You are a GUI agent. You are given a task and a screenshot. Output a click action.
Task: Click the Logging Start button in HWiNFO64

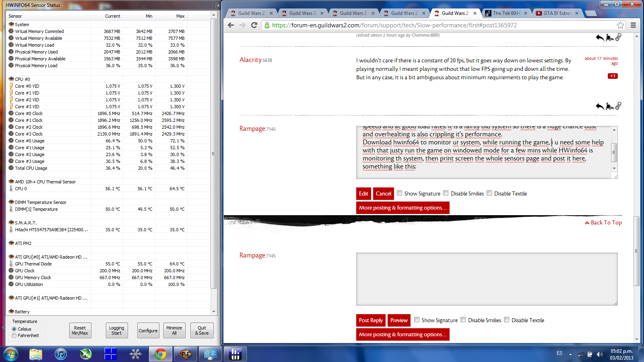117,330
